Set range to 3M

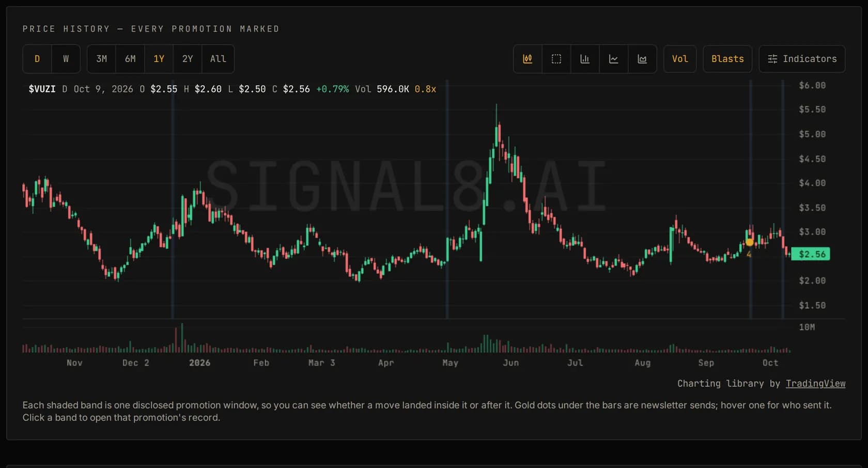[x=102, y=59]
